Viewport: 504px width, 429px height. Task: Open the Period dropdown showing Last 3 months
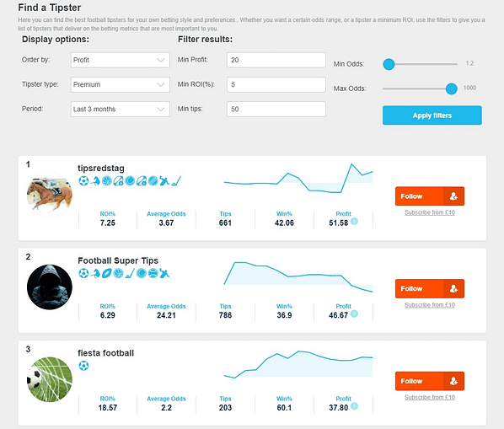pos(121,110)
